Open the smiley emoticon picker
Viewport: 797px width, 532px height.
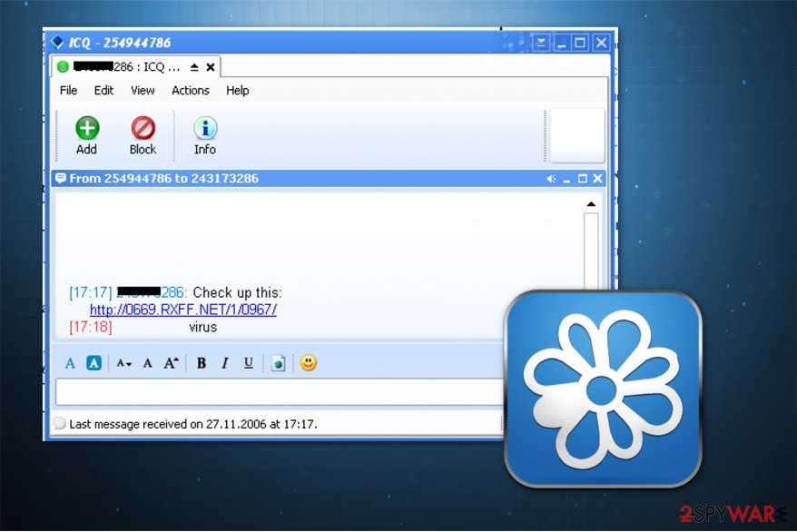tap(308, 363)
